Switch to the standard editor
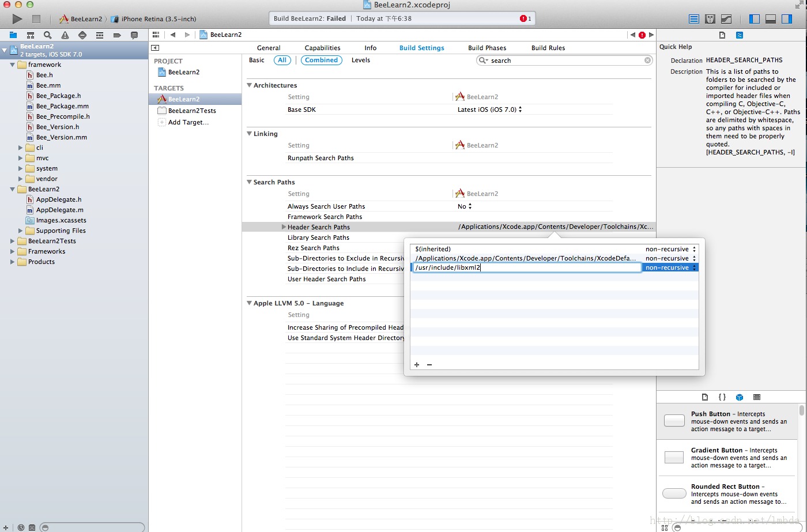The height and width of the screenshot is (532, 807). [x=695, y=19]
